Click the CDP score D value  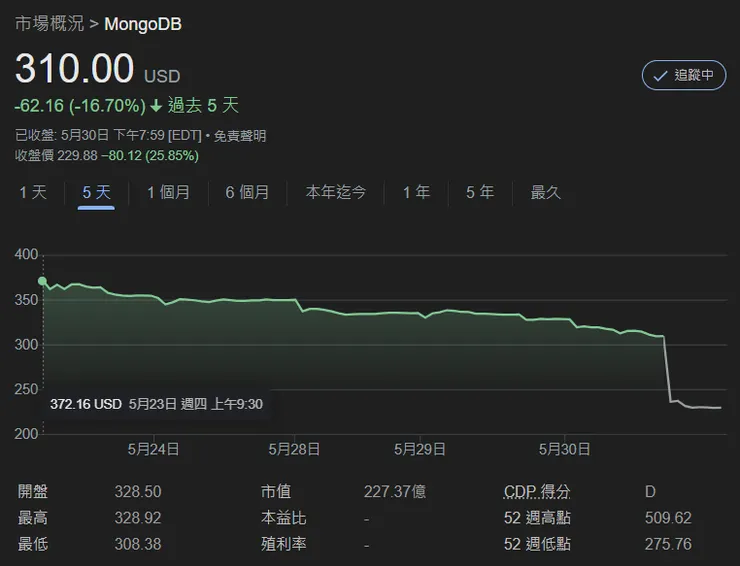click(x=650, y=492)
